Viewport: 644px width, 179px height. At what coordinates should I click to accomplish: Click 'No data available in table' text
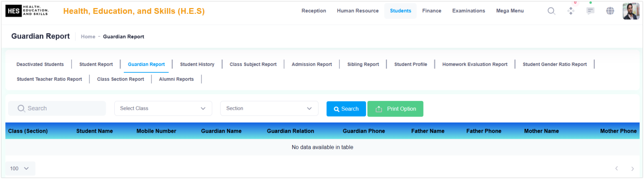point(322,147)
